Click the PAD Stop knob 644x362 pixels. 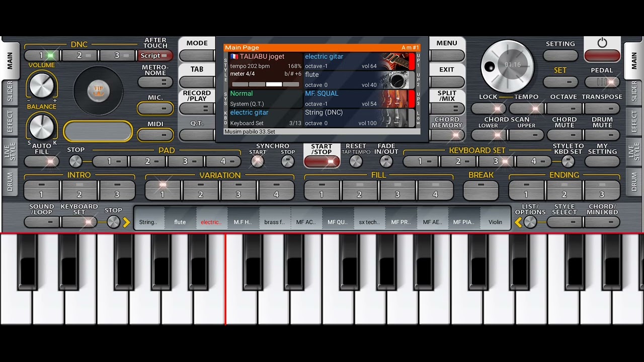point(75,161)
